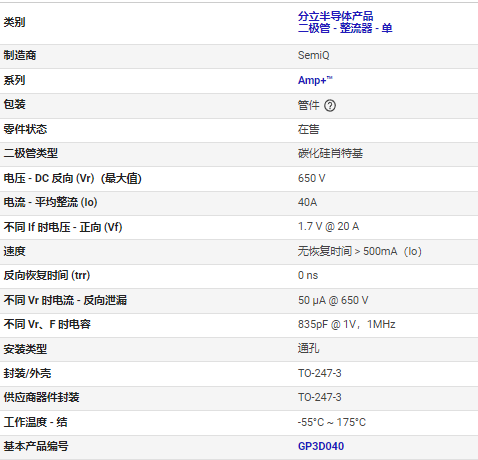Click the 类别 row label
Screen dimensions: 478x460
14,22
